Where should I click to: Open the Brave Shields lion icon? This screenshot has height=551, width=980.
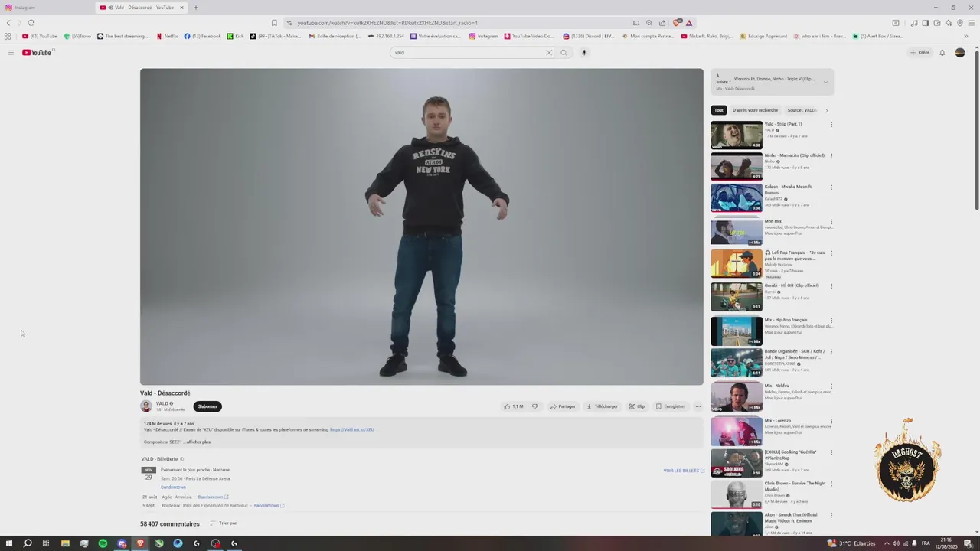click(677, 23)
